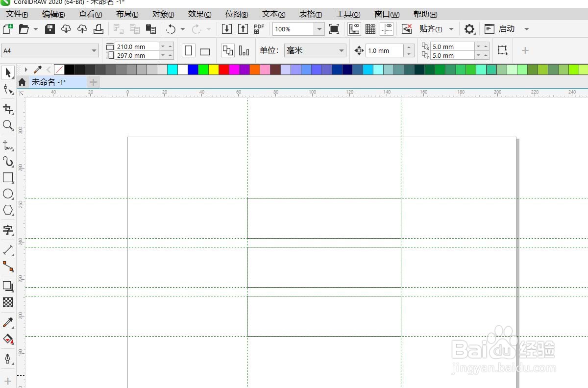Open 编辑 menu
588x388 pixels.
pyautogui.click(x=53, y=14)
